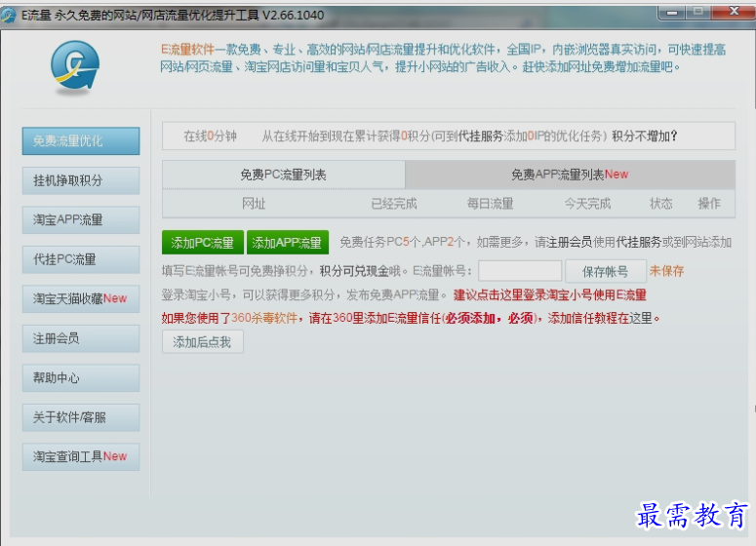Click 注册会员 link in free task note
Screen dimensions: 756x546
(570, 242)
